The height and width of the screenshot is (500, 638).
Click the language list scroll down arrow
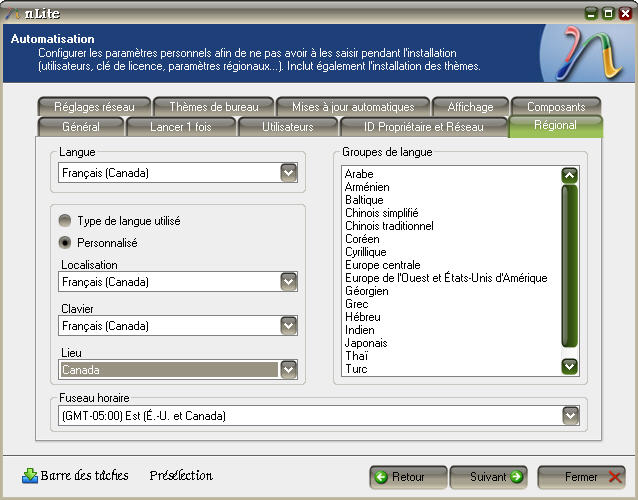(569, 366)
